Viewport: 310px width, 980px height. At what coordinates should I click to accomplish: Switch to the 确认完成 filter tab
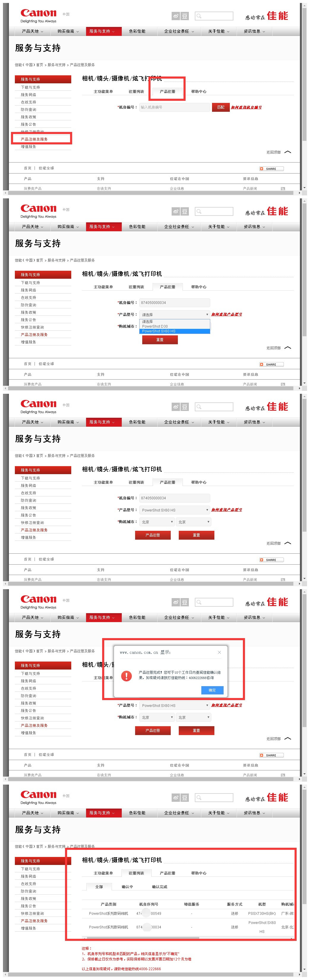point(159,887)
